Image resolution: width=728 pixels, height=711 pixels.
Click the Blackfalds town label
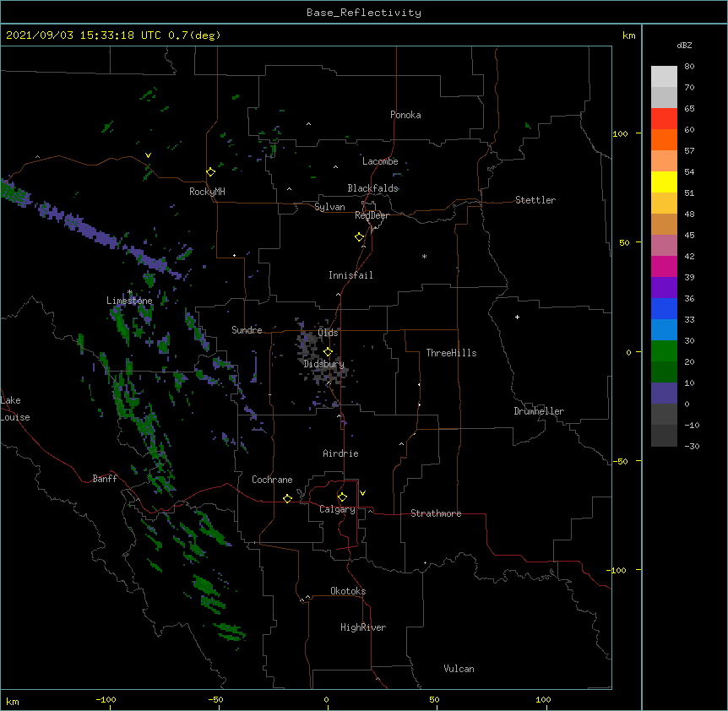coord(372,188)
